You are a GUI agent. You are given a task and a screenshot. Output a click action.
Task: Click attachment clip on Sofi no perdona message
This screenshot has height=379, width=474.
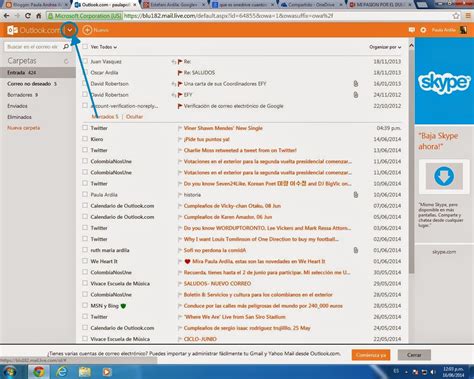(356, 250)
